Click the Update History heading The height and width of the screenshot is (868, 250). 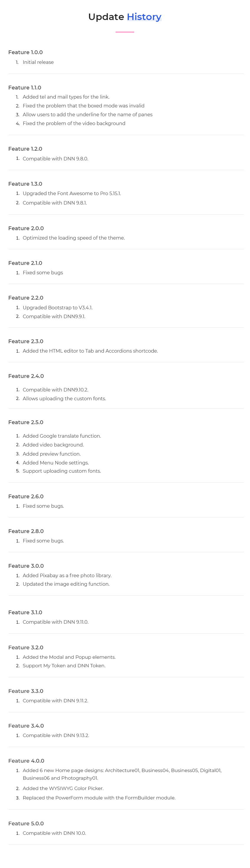[x=125, y=16]
